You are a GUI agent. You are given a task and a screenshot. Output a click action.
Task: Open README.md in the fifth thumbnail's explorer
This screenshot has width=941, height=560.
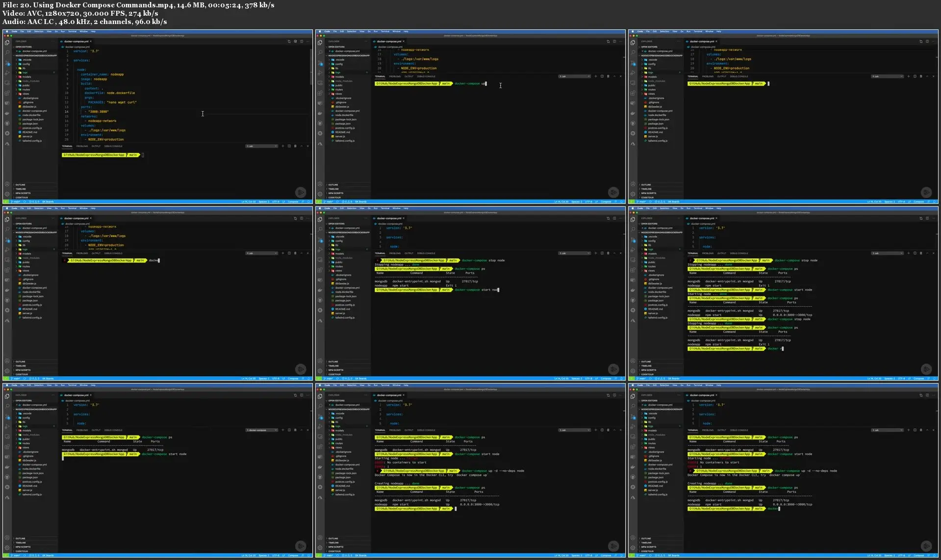click(x=342, y=309)
